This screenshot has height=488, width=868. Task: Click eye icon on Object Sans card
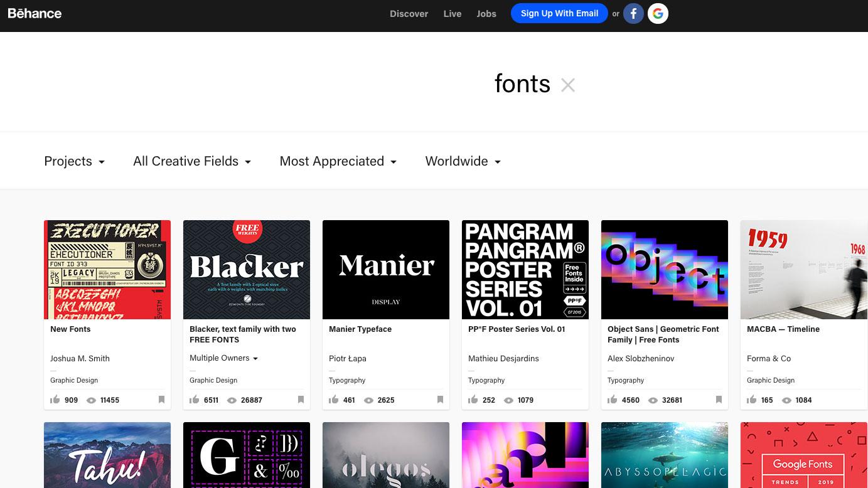653,400
